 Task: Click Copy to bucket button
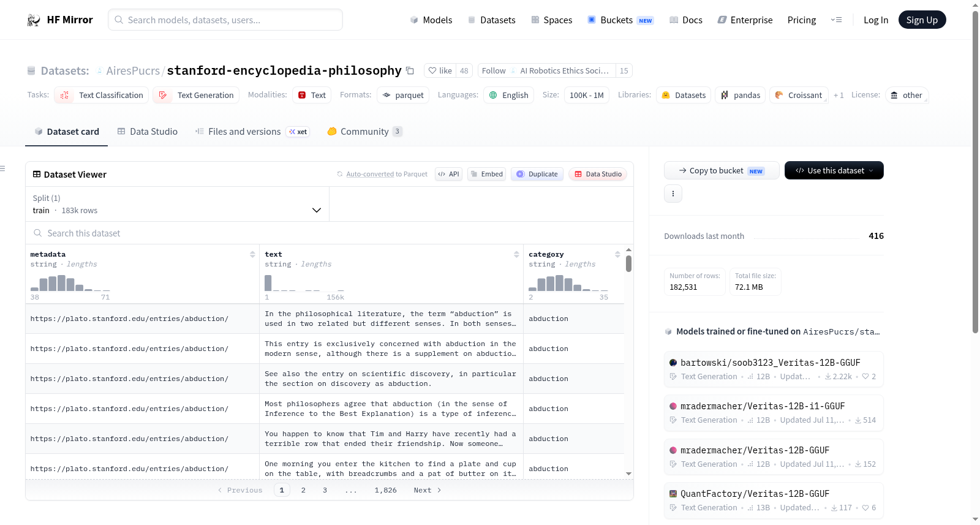click(722, 170)
